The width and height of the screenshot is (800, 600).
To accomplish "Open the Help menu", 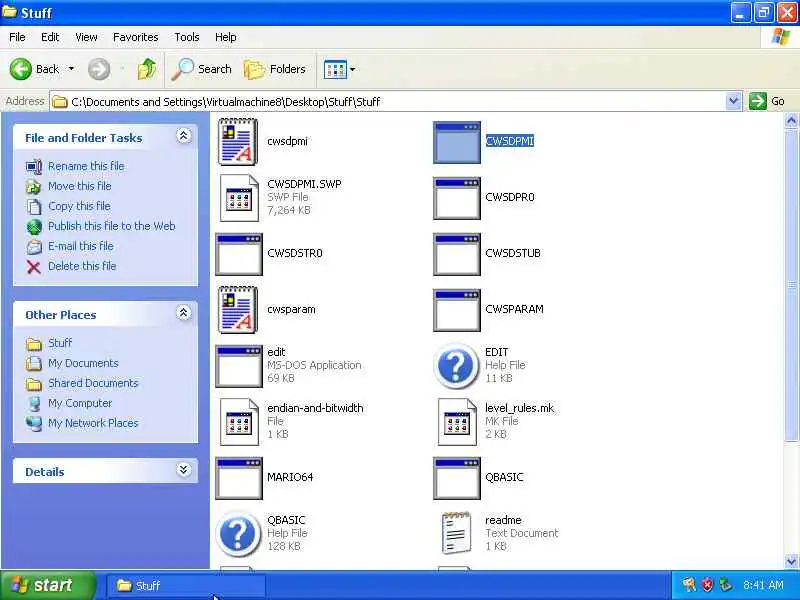I will point(226,37).
